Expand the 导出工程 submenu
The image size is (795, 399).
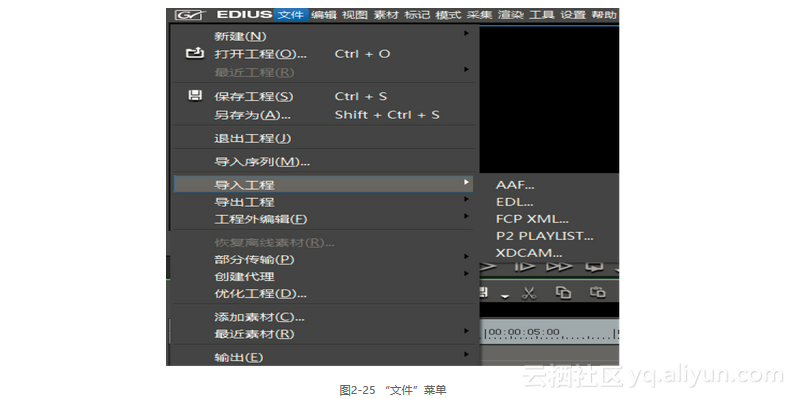323,201
